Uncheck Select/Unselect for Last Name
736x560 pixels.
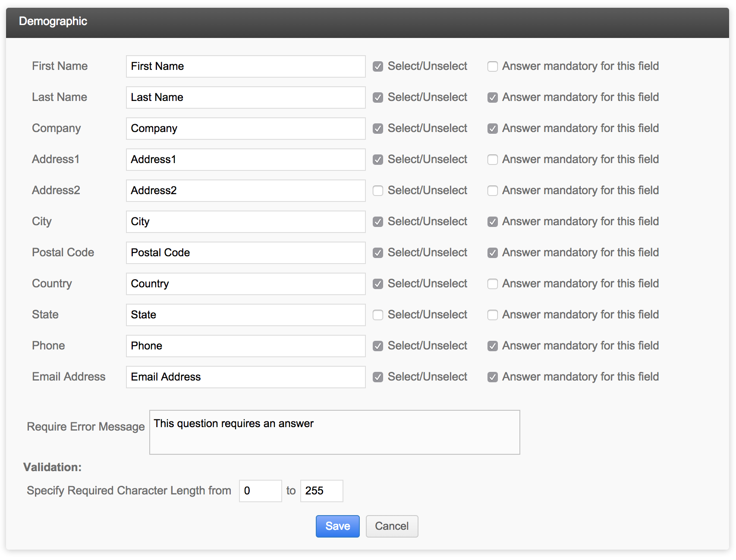coord(378,98)
